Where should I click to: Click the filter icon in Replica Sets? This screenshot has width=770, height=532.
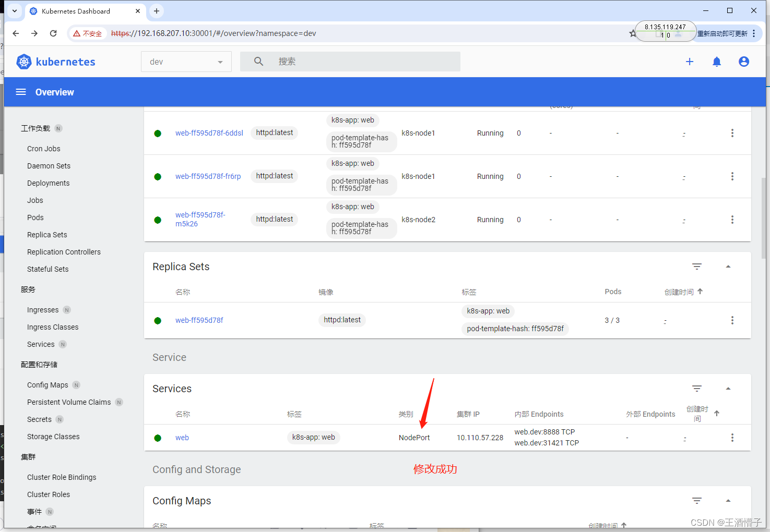point(697,267)
